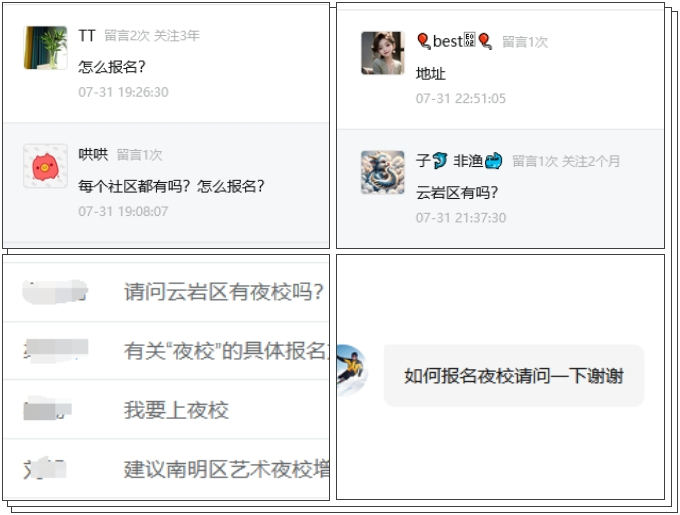This screenshot has width=680, height=515.
Task: Click the comment text 地址
Action: coord(431,73)
